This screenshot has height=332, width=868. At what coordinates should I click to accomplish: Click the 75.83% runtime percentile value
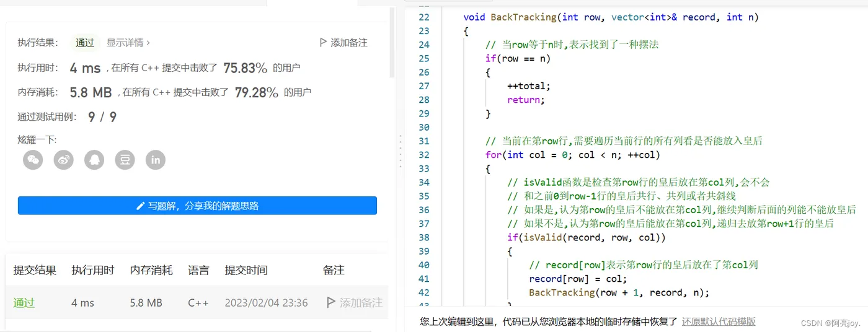246,68
